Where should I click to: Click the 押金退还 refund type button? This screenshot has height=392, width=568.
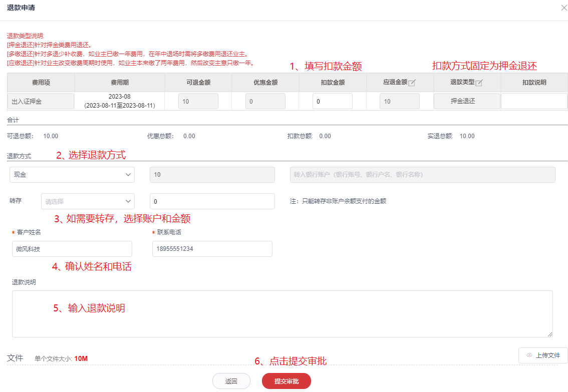click(x=467, y=101)
